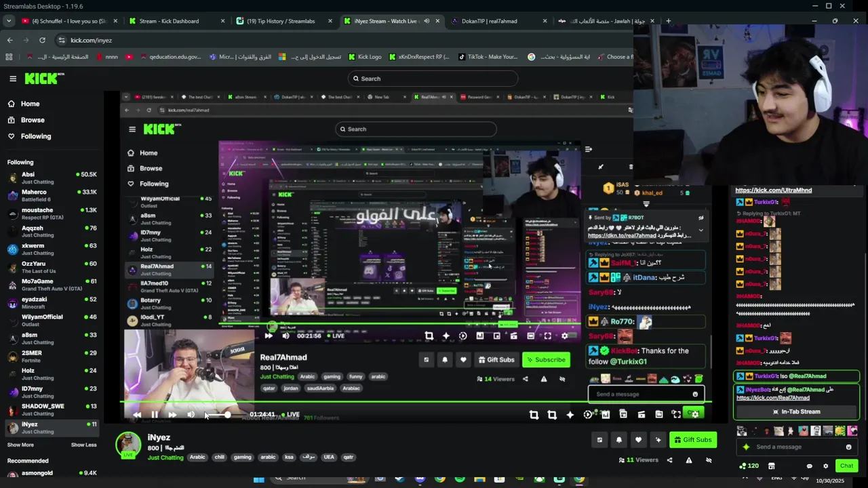Focus the Kick Search field
Viewport: 868px width, 488px height.
tap(433, 79)
